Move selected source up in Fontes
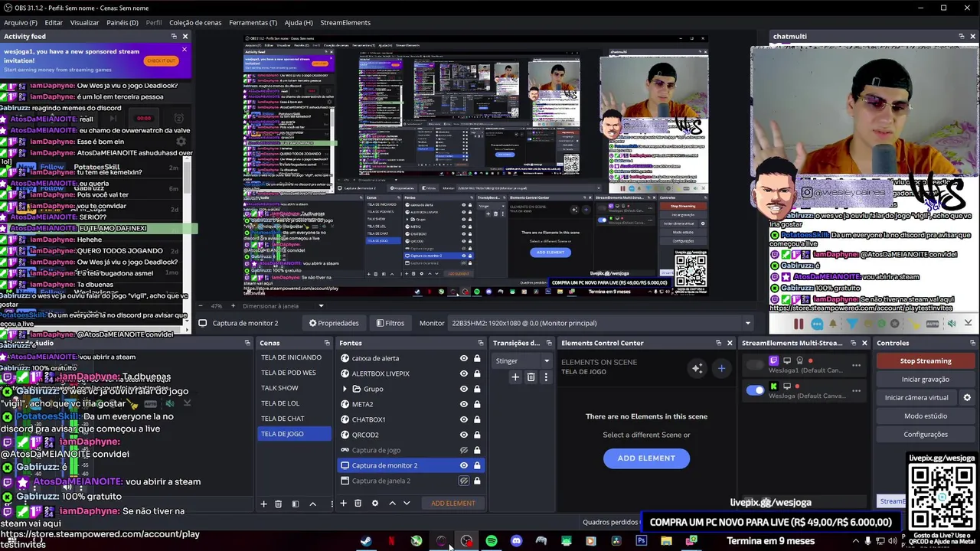The image size is (980, 551). pyautogui.click(x=392, y=503)
